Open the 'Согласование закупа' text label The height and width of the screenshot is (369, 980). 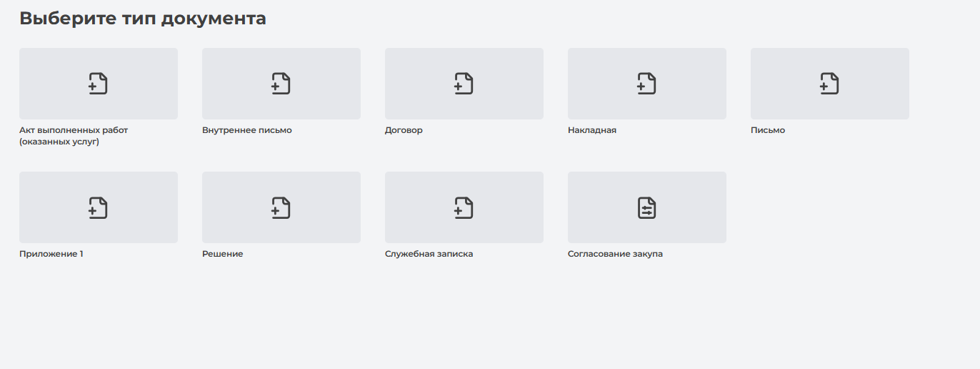pos(615,254)
